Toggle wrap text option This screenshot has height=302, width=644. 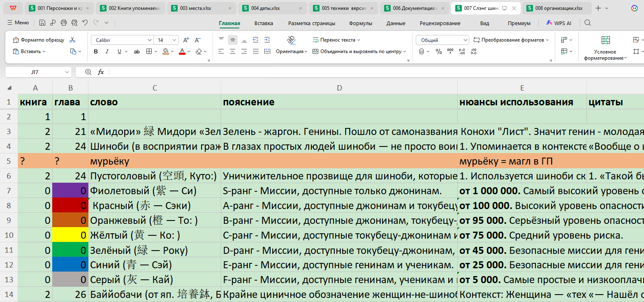click(336, 40)
